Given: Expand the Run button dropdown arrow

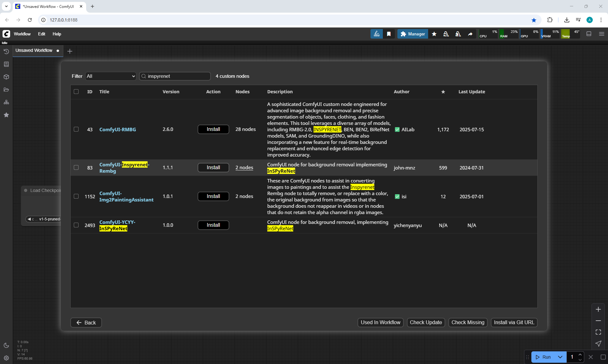Looking at the screenshot, I should (560, 357).
